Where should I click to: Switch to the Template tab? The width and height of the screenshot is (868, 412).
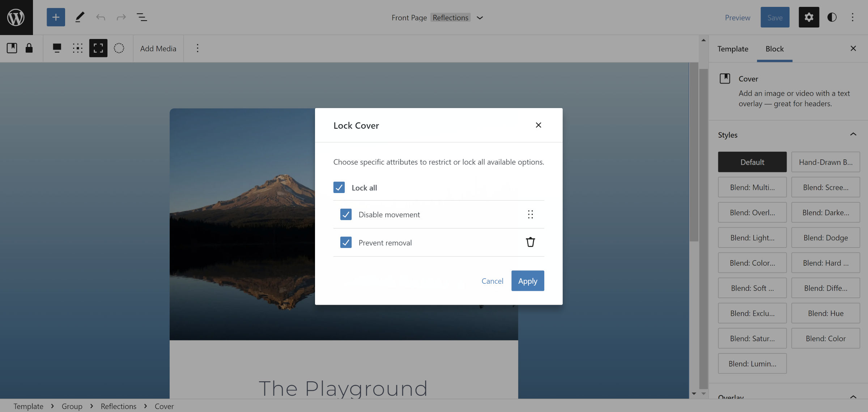[x=732, y=48]
